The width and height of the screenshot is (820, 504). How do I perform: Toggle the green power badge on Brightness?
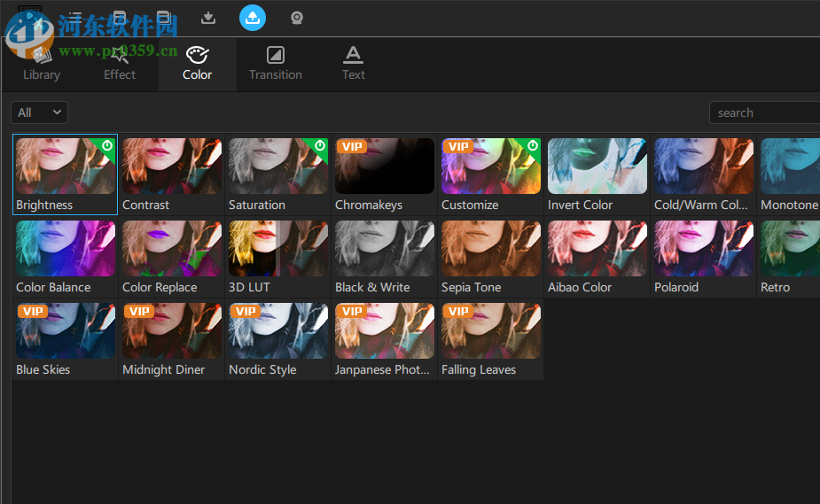coord(107,146)
